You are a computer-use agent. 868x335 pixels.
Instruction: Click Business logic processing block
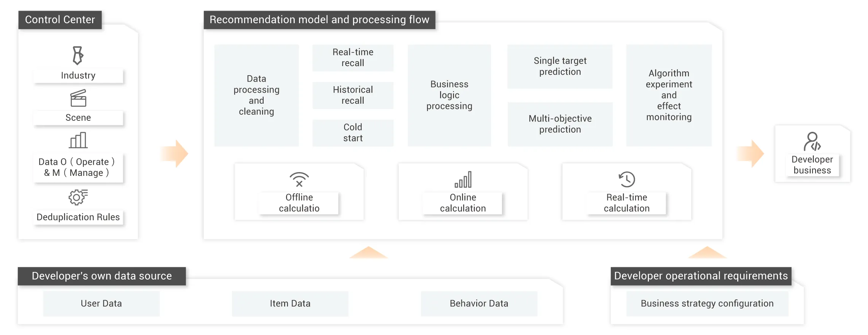pyautogui.click(x=449, y=95)
